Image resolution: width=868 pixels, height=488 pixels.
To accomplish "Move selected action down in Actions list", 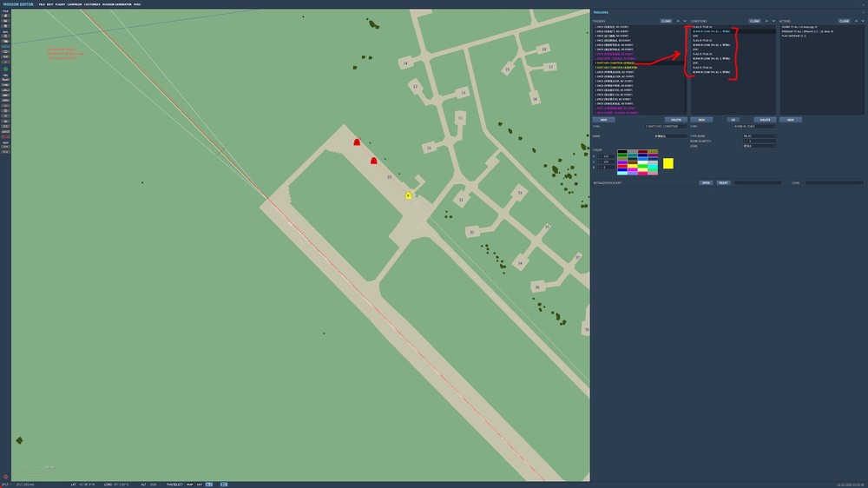I will (x=863, y=21).
